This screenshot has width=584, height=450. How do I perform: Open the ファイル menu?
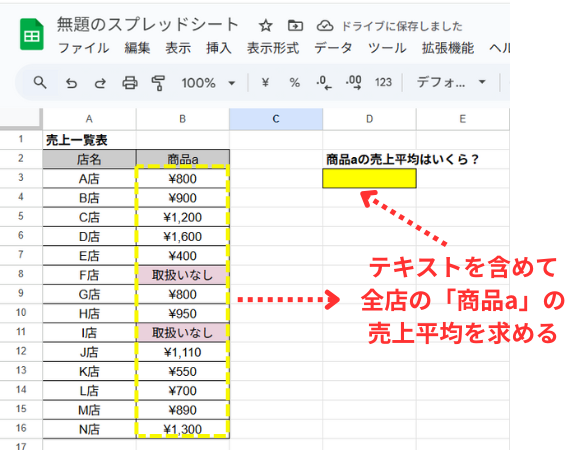[84, 48]
